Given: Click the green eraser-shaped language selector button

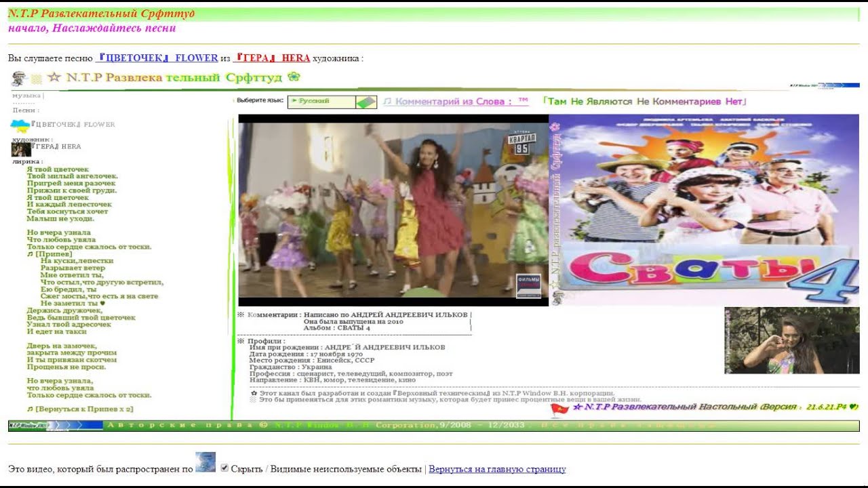Looking at the screenshot, I should 366,102.
